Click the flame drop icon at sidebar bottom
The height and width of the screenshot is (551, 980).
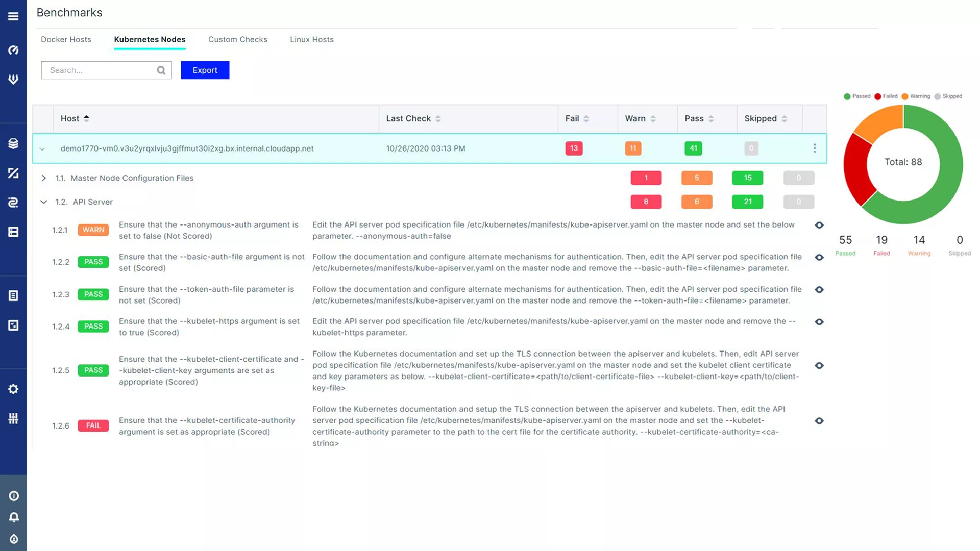click(14, 539)
